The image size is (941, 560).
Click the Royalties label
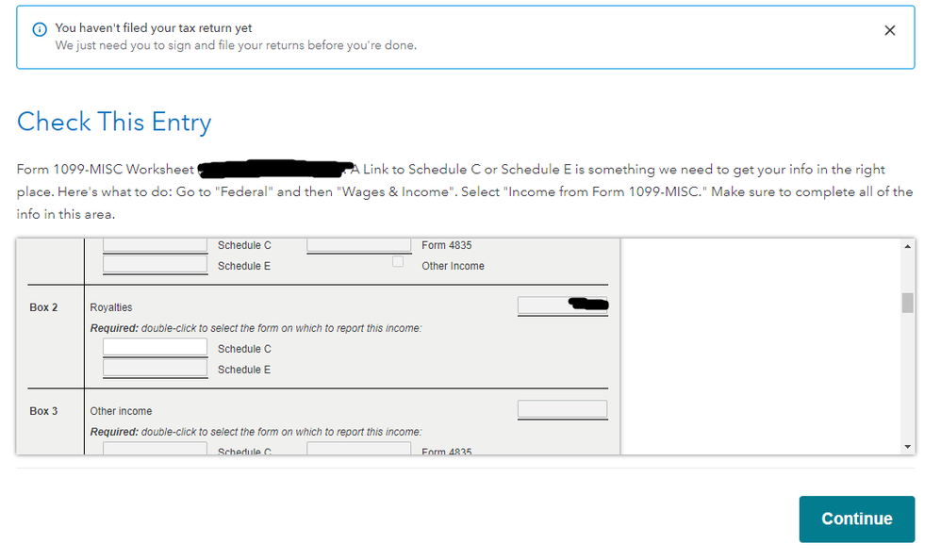(x=111, y=307)
